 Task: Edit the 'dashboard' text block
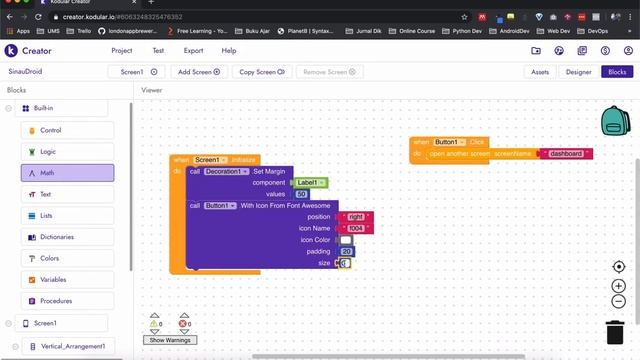tap(566, 153)
